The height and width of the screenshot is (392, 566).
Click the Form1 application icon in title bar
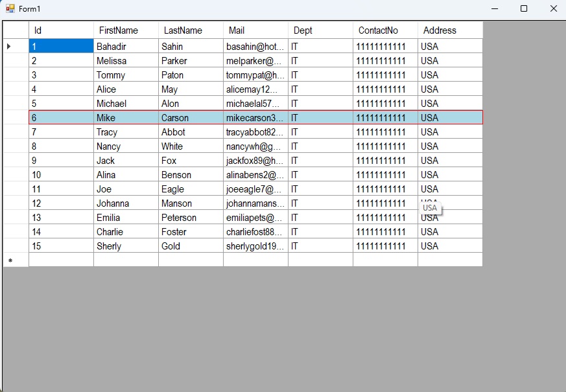point(10,9)
